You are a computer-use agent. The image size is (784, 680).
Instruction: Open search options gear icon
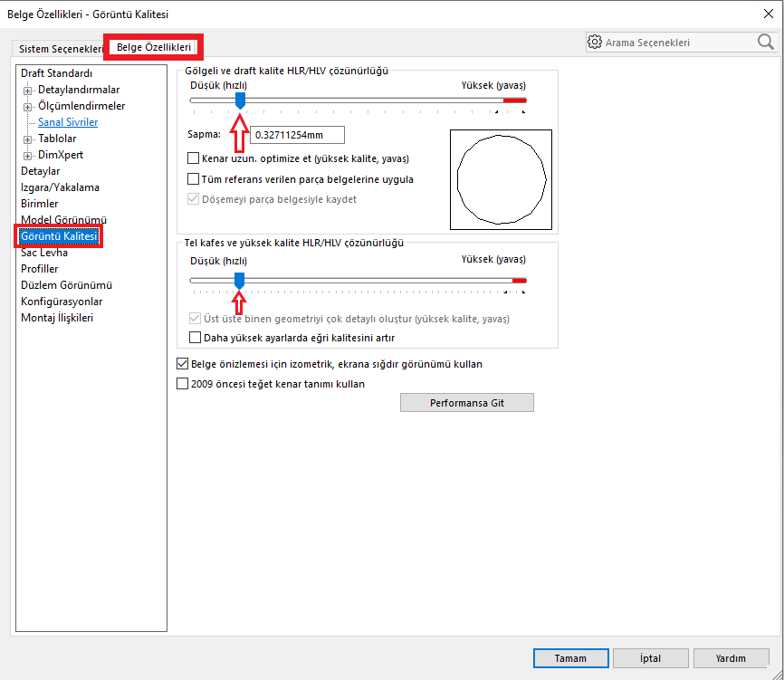[595, 42]
